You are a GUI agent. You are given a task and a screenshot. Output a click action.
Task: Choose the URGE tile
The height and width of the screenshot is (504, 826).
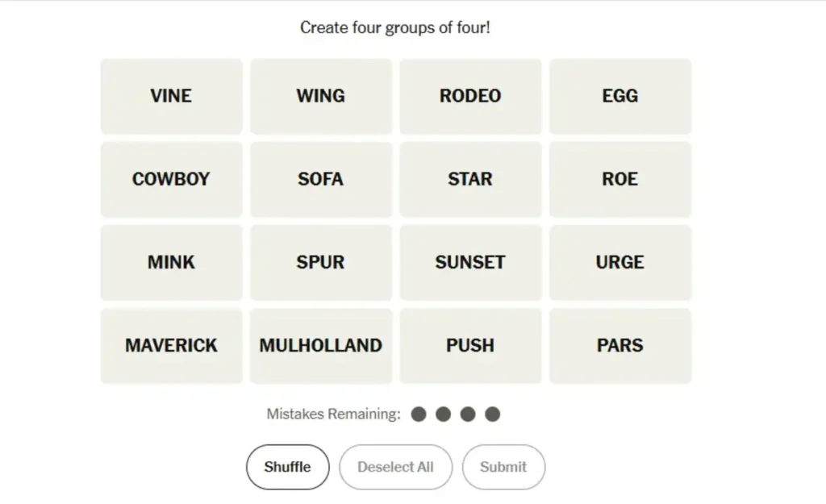pyautogui.click(x=620, y=262)
